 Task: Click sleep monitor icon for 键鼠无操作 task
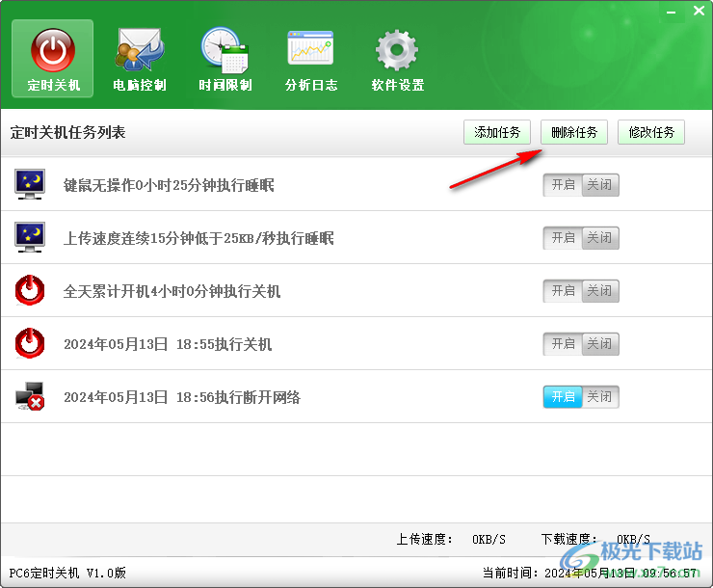pyautogui.click(x=30, y=184)
